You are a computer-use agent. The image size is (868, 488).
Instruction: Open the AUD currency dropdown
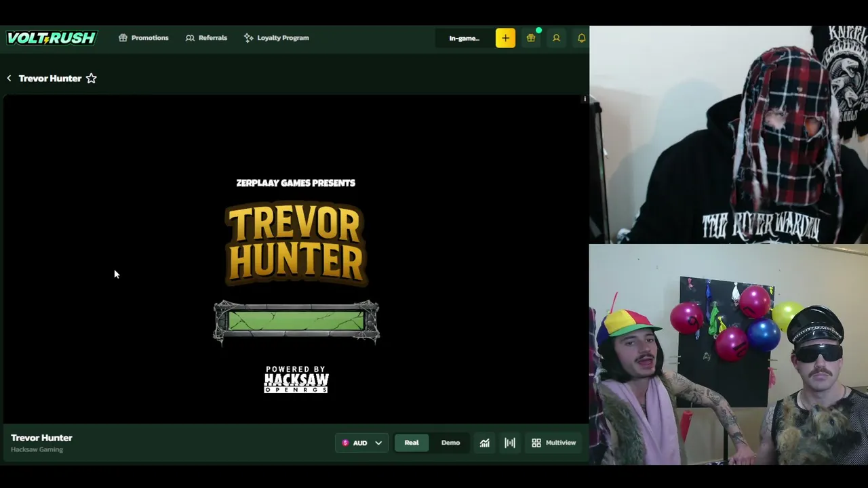pyautogui.click(x=361, y=443)
